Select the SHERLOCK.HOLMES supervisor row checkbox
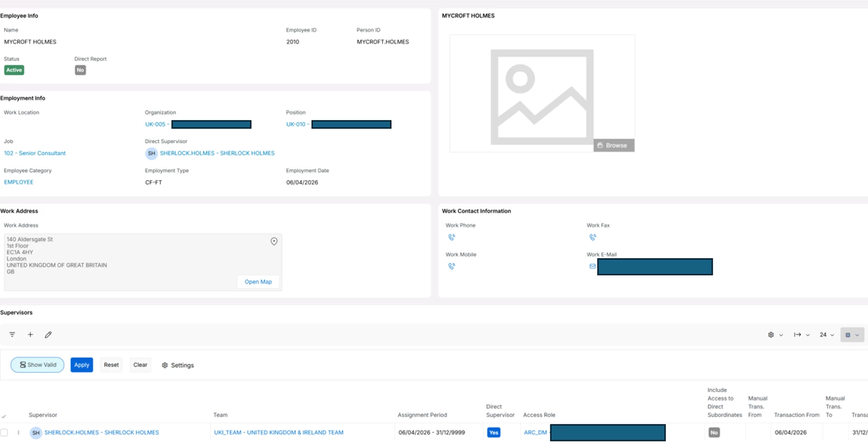 (x=4, y=432)
